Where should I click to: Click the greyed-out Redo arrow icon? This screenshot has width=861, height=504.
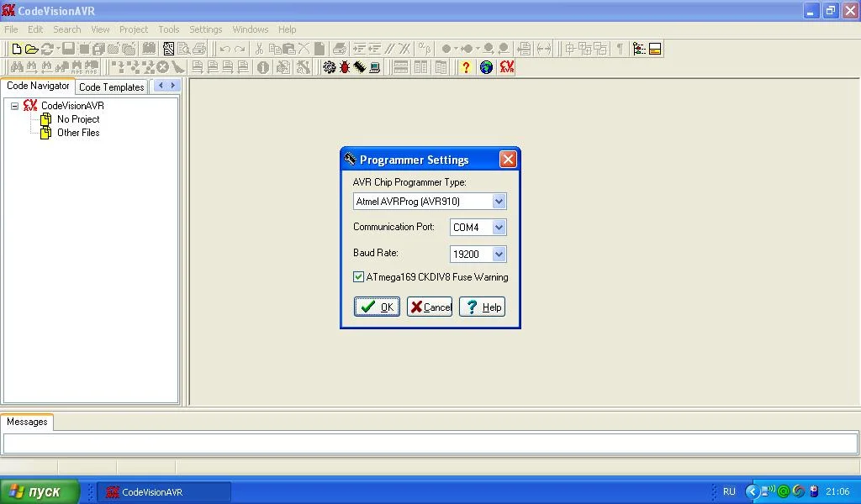pyautogui.click(x=240, y=50)
